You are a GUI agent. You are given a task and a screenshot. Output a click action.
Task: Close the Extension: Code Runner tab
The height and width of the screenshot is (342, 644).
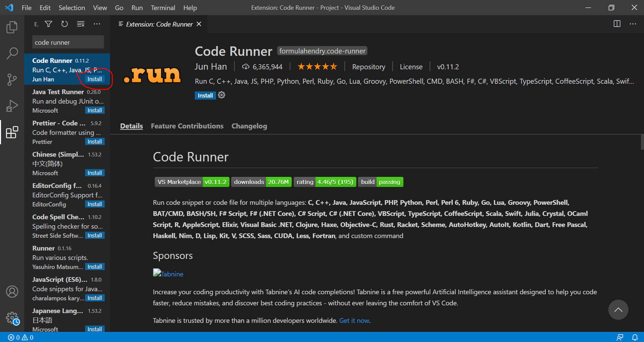(x=199, y=24)
